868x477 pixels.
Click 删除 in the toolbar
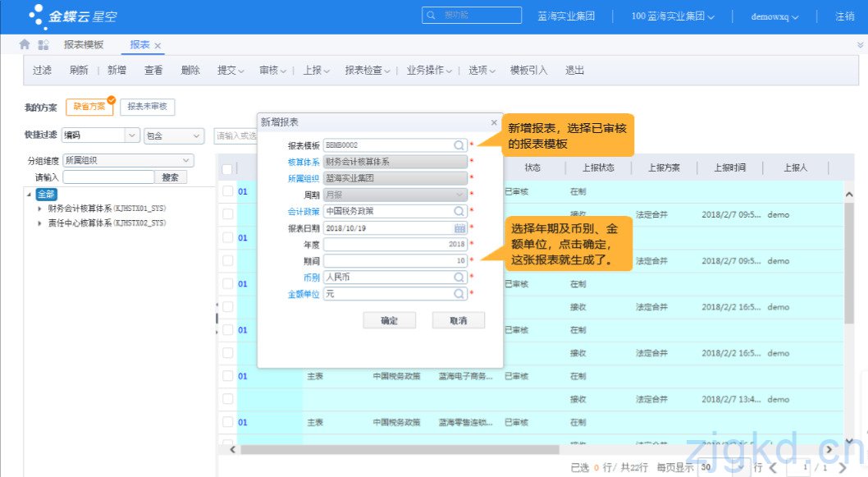(x=190, y=71)
